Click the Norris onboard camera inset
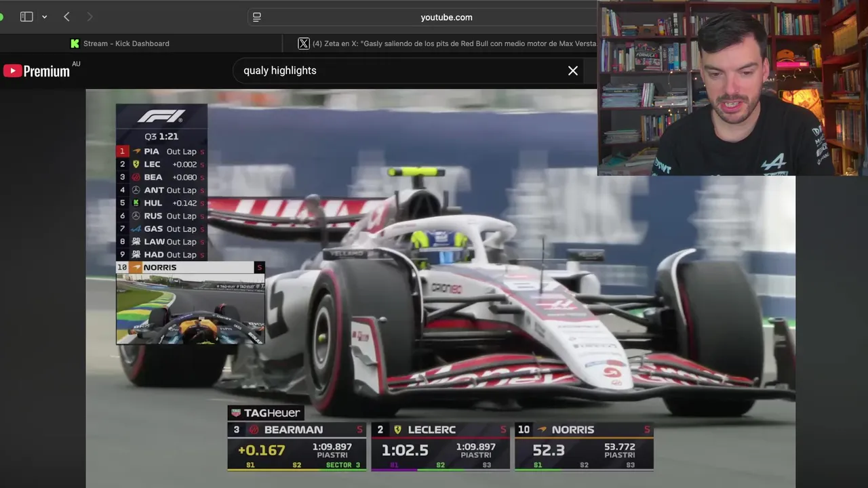The image size is (868, 488). [x=191, y=309]
